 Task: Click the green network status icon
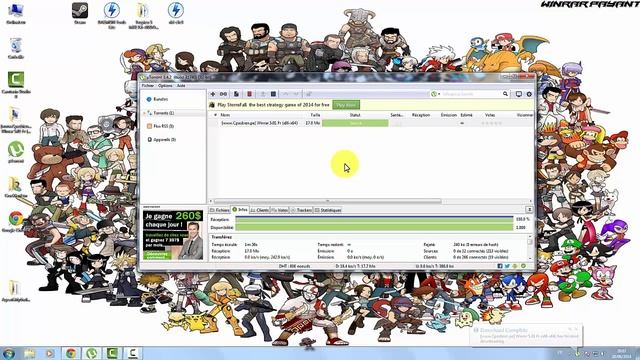[x=523, y=266]
